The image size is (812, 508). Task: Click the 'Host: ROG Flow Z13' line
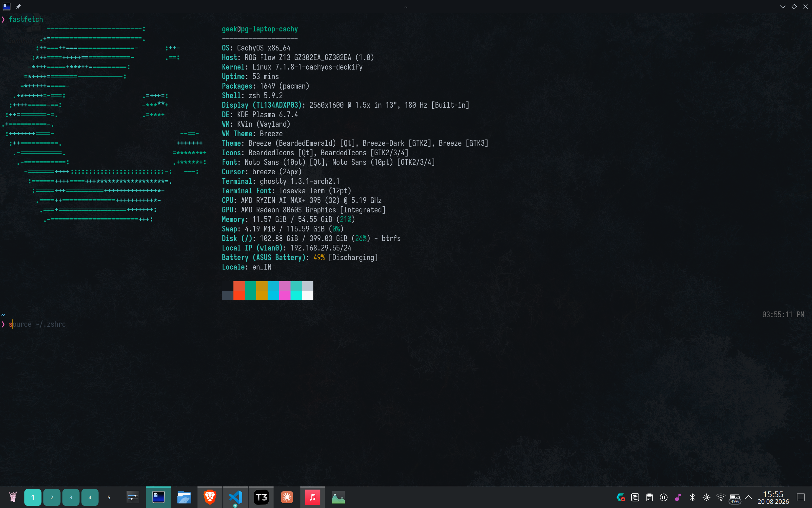click(298, 57)
